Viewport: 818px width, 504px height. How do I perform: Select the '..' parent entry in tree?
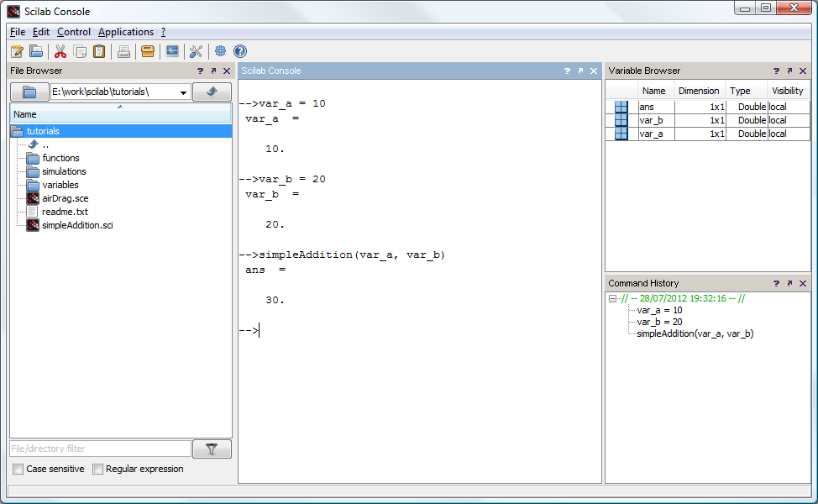[x=45, y=144]
